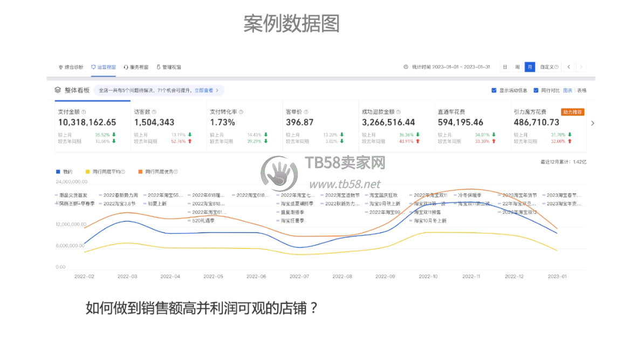Click the 冷冬保暖季 activity marker
The image size is (644, 347).
pyautogui.click(x=468, y=195)
